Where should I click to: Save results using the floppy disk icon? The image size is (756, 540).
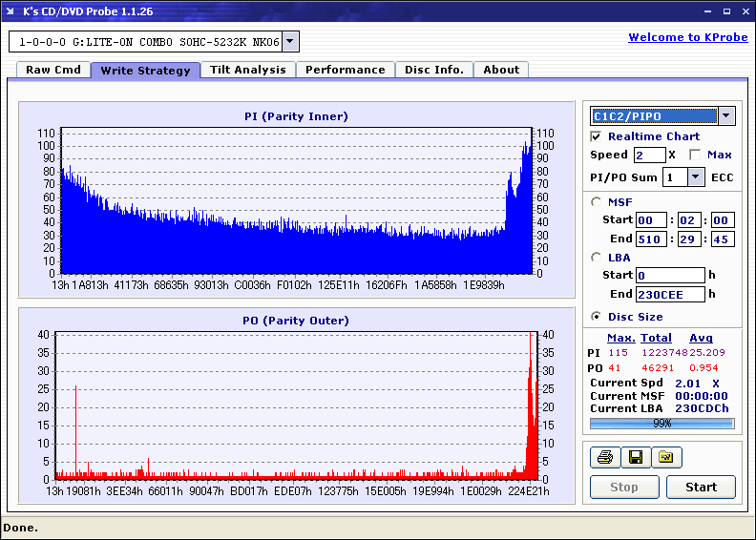(x=635, y=458)
